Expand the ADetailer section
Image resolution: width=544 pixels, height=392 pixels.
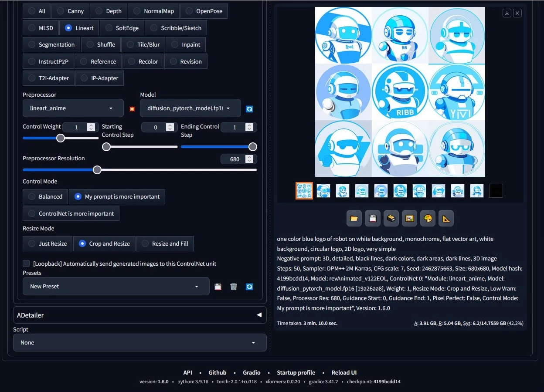point(140,315)
